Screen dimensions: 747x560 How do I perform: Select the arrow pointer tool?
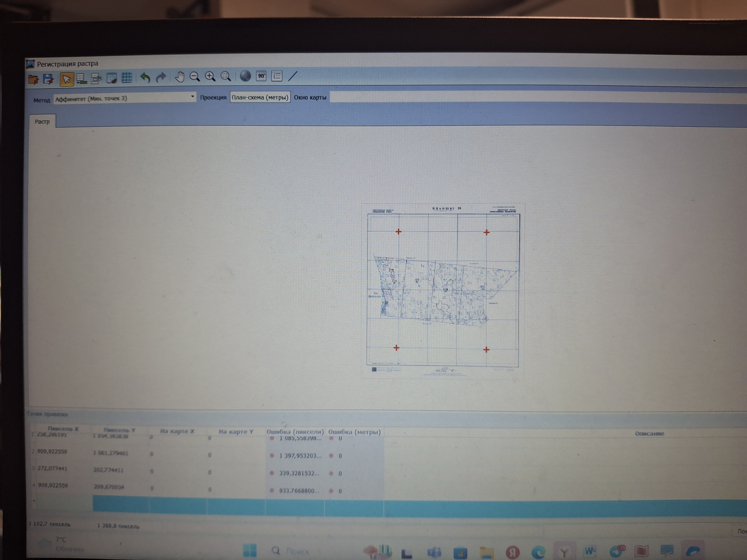(x=66, y=79)
